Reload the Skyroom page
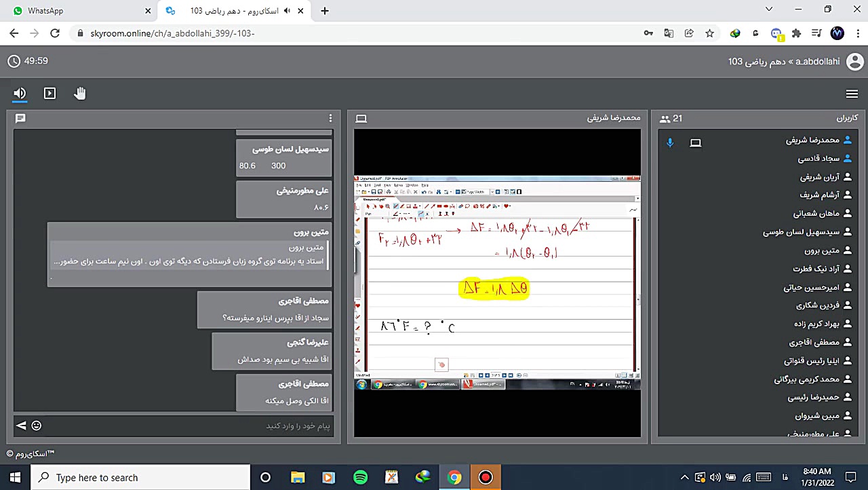Screen dimensions: 868x490 55,33
